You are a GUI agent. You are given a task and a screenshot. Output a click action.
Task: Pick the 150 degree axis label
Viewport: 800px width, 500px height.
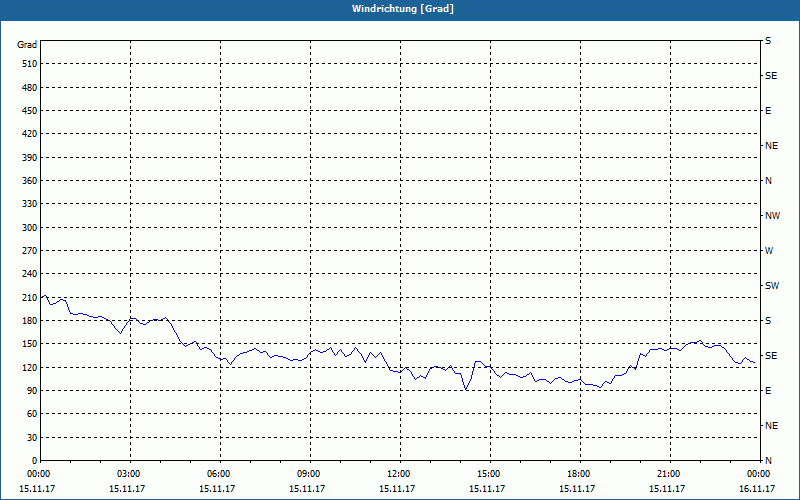(30, 344)
